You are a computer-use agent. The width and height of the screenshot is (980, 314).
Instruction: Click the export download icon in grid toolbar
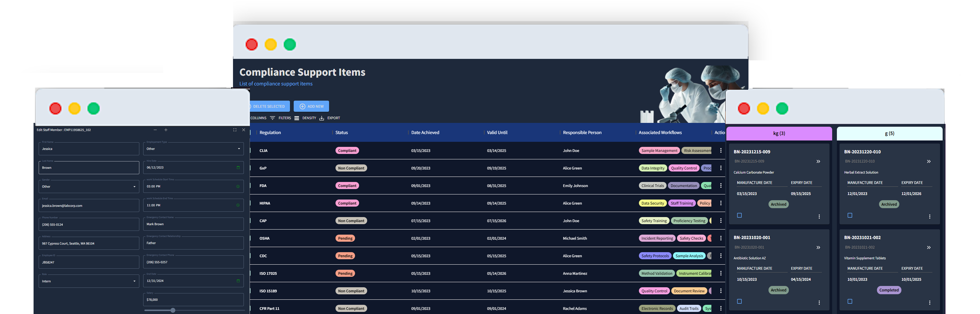pos(322,118)
